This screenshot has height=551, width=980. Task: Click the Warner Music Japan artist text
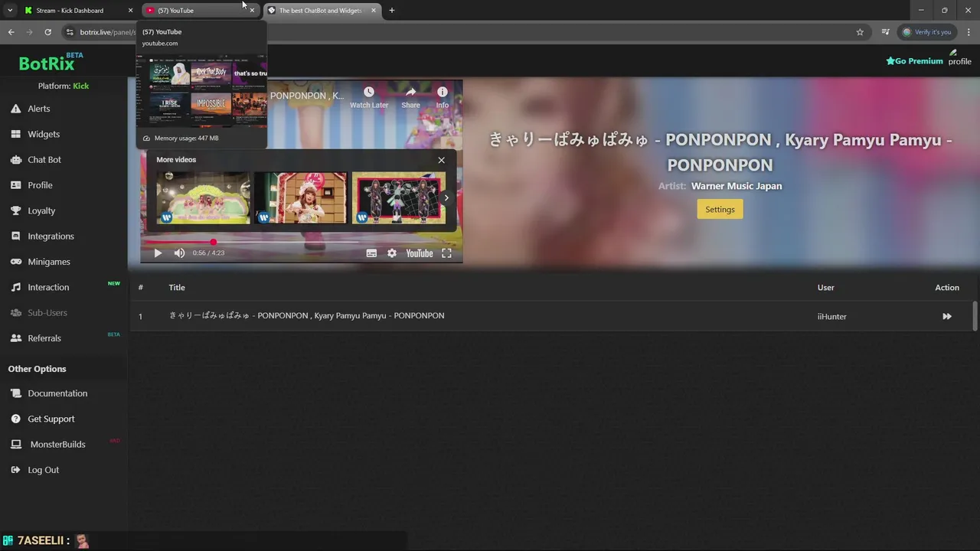(736, 186)
